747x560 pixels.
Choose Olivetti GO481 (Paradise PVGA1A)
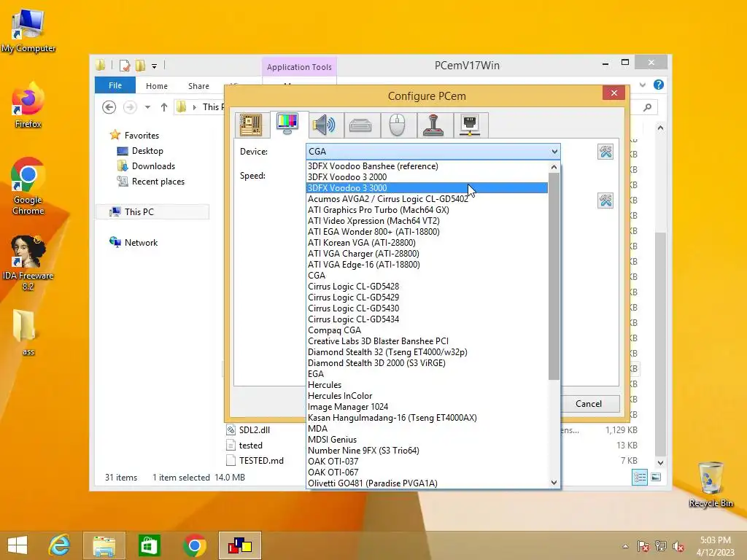pyautogui.click(x=427, y=484)
